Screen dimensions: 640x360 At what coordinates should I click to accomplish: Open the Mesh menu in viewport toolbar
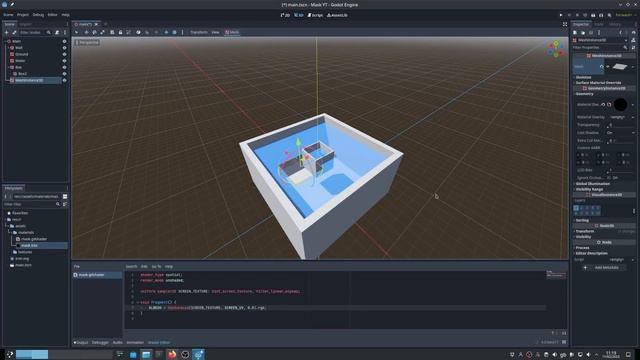click(x=232, y=32)
